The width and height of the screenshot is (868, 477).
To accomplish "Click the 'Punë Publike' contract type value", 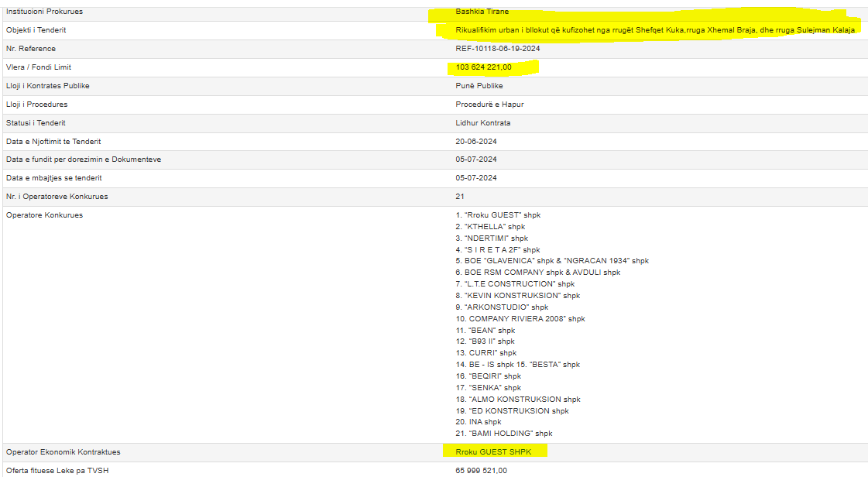I will pos(479,86).
